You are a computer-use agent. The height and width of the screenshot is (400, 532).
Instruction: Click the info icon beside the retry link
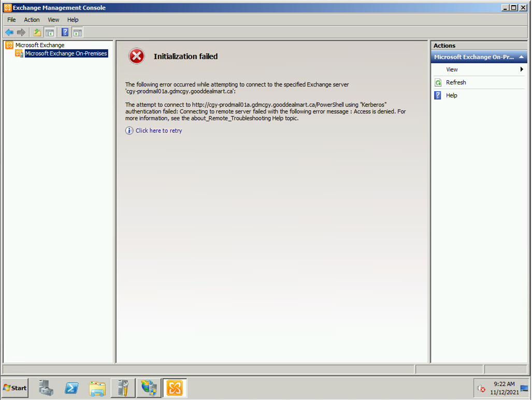pos(130,131)
